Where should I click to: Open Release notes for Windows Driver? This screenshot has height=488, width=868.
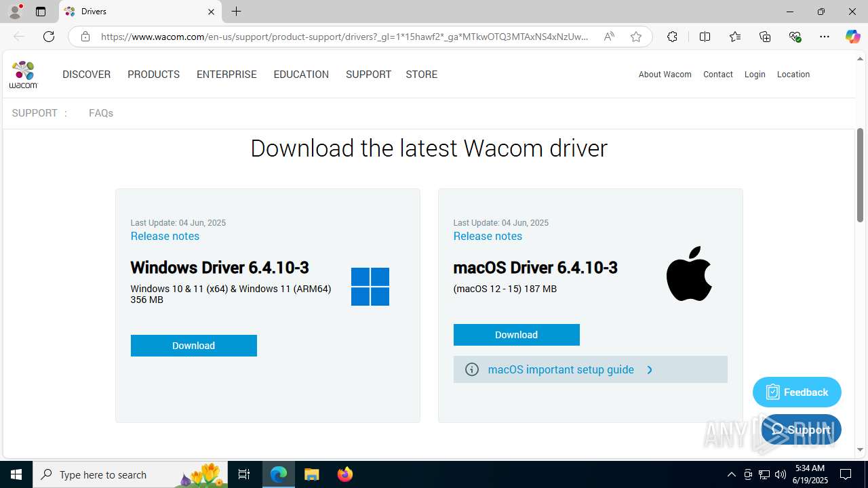[165, 236]
